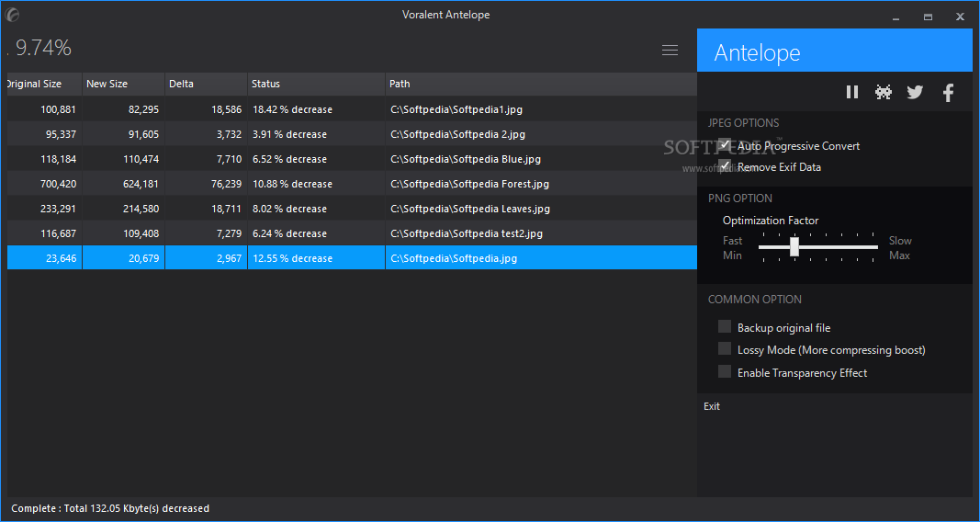Select row C:\Softpedia\Softpedia1.jpg
Image resolution: width=980 pixels, height=522 pixels.
(352, 109)
